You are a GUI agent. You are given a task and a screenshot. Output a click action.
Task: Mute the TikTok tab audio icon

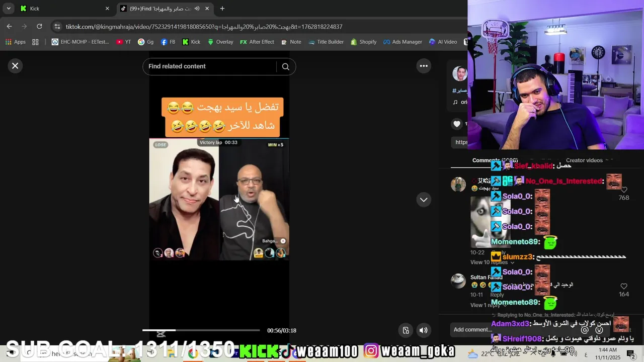click(x=197, y=9)
